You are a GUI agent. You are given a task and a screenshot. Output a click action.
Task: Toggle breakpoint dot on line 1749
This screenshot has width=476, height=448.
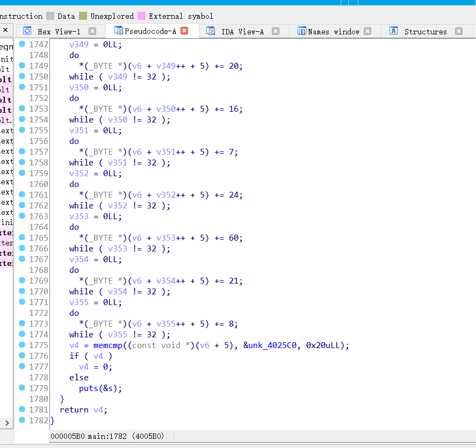22,65
